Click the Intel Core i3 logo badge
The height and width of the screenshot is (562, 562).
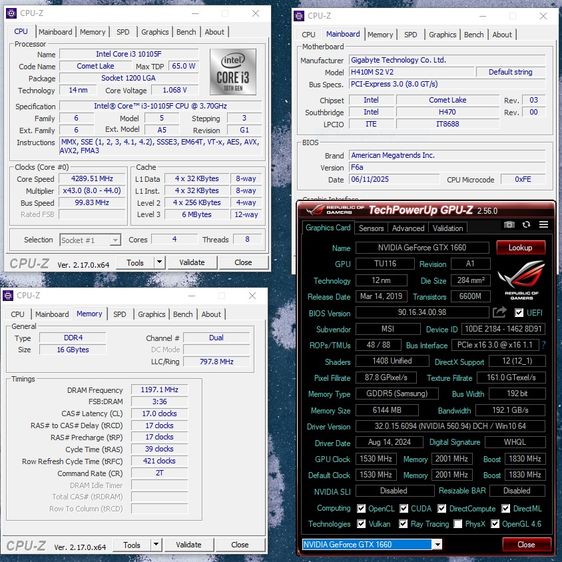(x=233, y=72)
